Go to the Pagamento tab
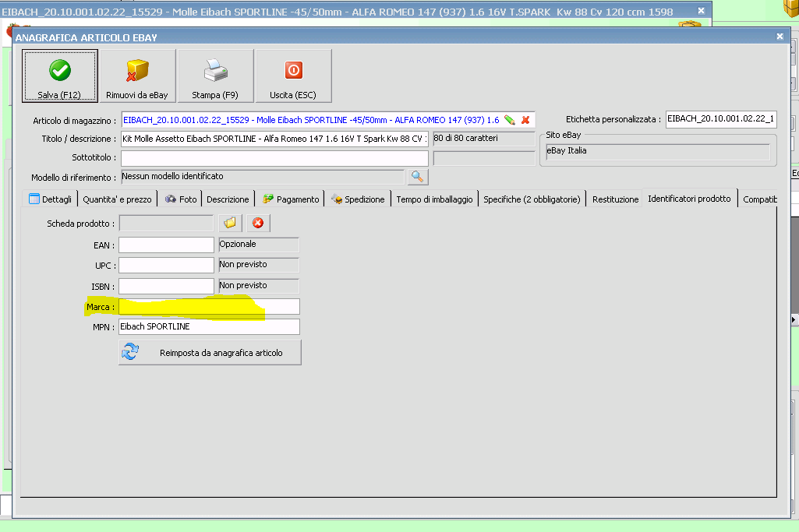This screenshot has height=532, width=799. pyautogui.click(x=291, y=199)
